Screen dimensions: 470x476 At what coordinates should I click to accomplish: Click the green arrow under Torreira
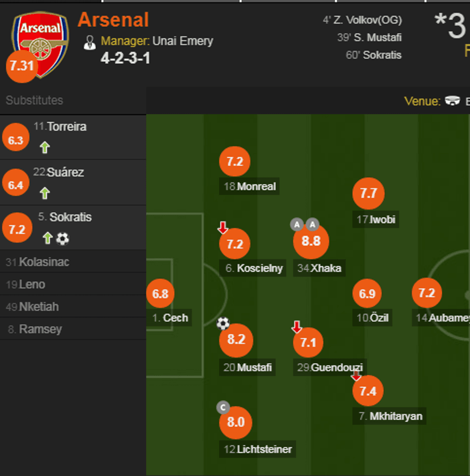(x=44, y=147)
